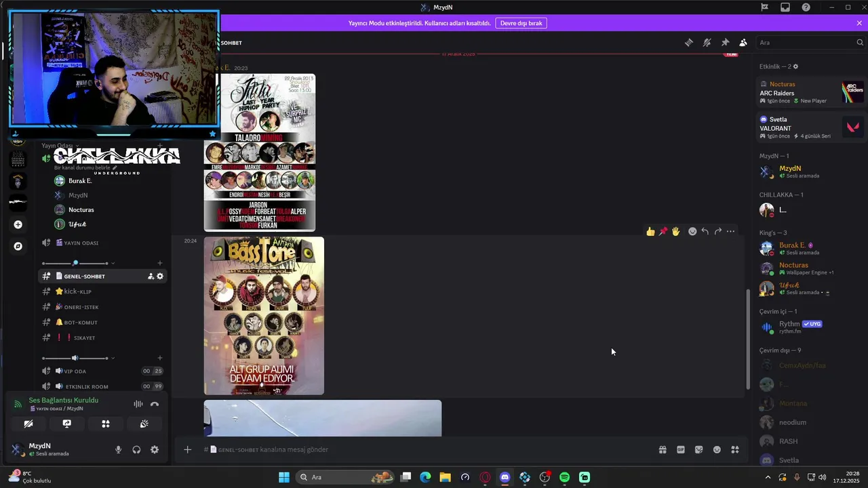This screenshot has width=868, height=488.
Task: Open the Threads icon in the channel header
Action: (x=689, y=43)
